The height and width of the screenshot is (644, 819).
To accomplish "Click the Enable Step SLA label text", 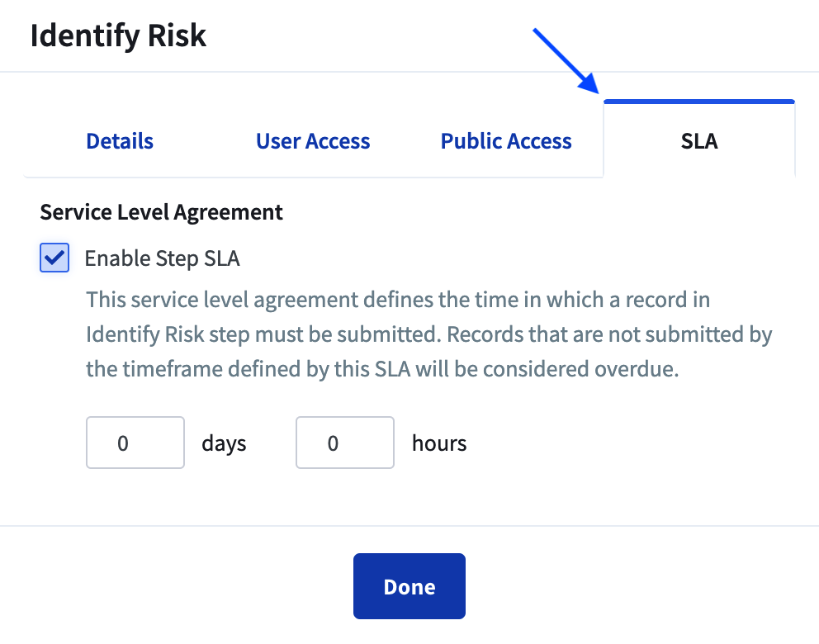I will point(162,258).
